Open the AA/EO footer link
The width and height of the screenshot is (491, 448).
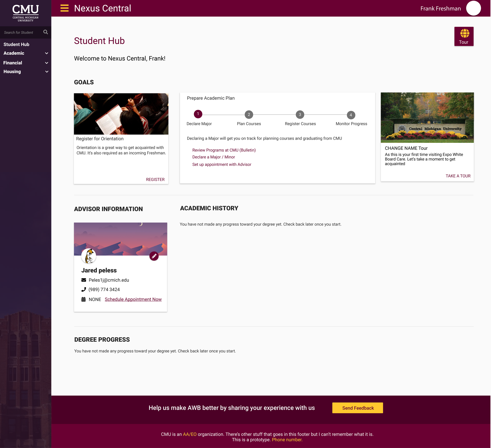[190, 434]
